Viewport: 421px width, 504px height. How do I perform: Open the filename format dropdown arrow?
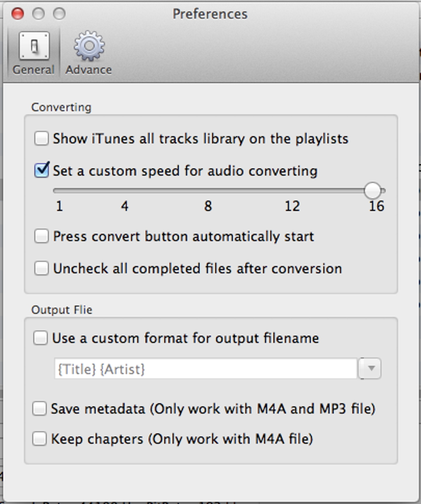pos(370,369)
